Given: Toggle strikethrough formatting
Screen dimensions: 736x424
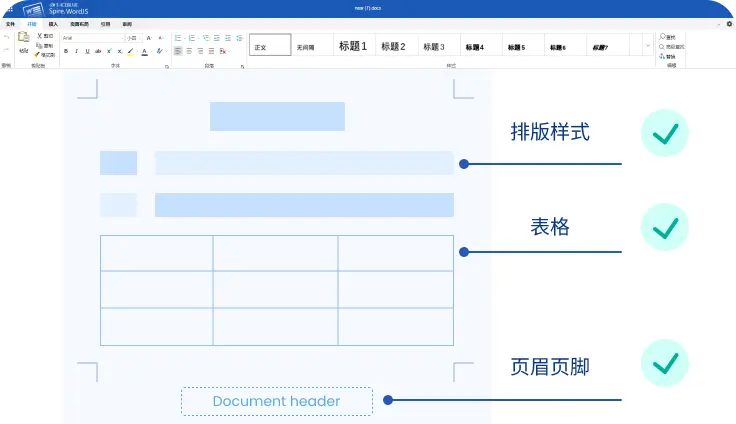Looking at the screenshot, I should 98,51.
